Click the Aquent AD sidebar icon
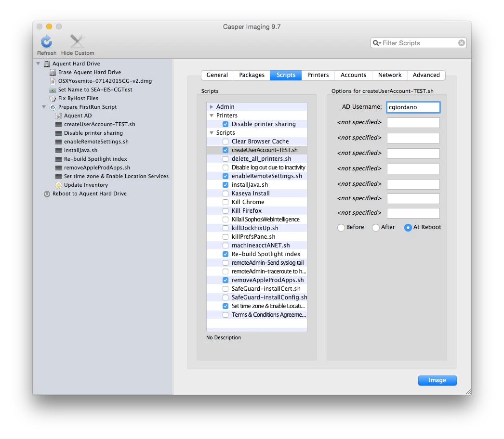Screen dimensions: 504x439 point(58,116)
